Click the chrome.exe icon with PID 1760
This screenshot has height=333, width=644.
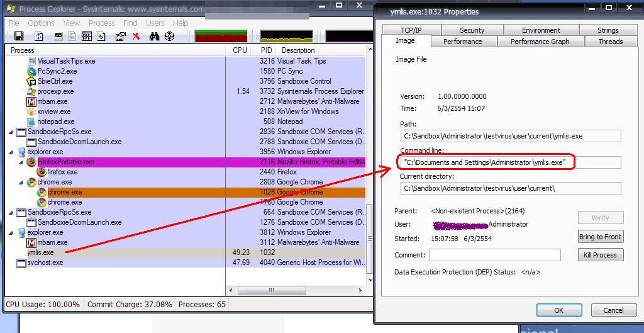pos(42,202)
